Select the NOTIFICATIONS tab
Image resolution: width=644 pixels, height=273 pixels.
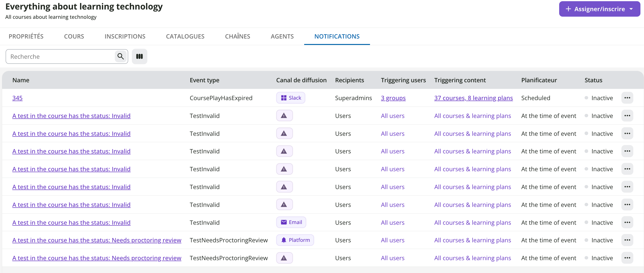tap(337, 36)
